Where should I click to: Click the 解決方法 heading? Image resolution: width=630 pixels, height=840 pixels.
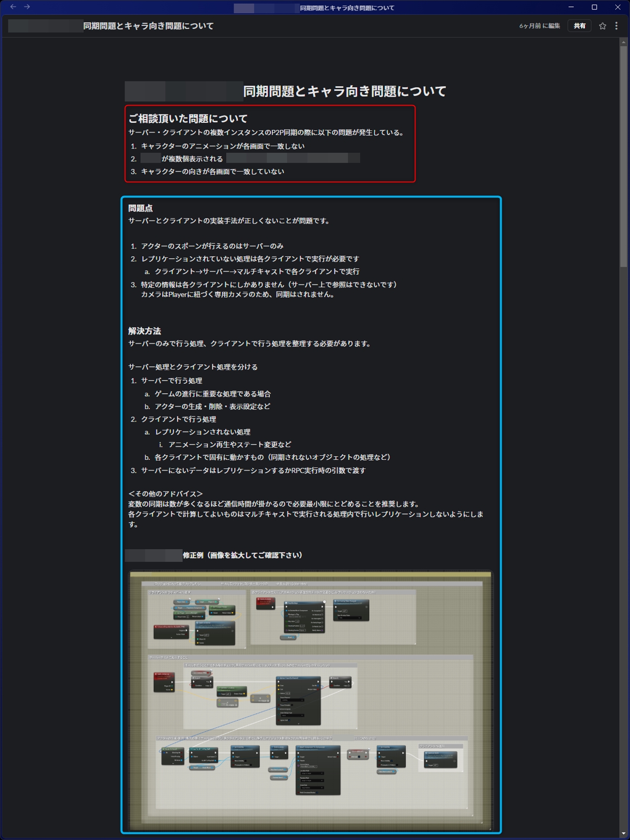coord(145,331)
